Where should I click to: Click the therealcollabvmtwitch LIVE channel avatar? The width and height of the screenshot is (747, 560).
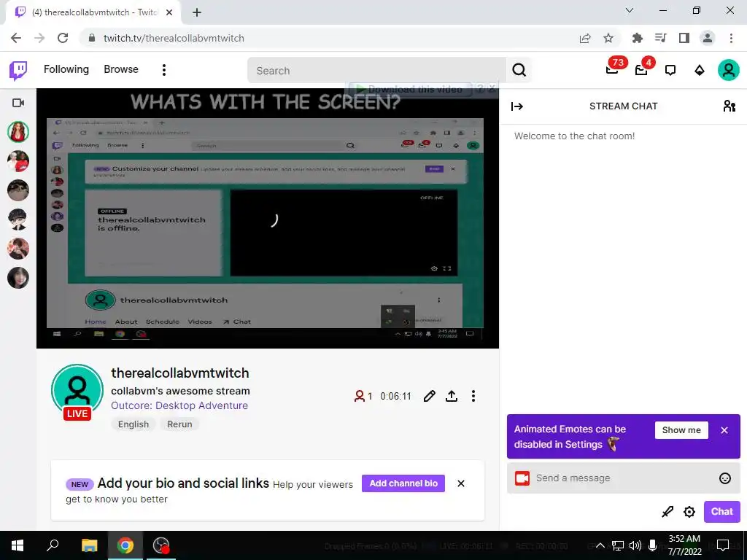tap(77, 392)
